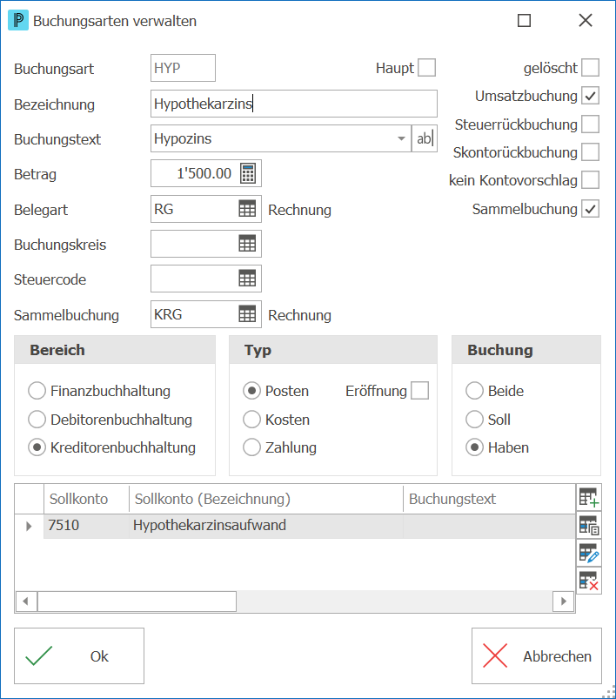Toggle the gelöscht checkbox
The height and width of the screenshot is (699, 616).
coord(590,68)
